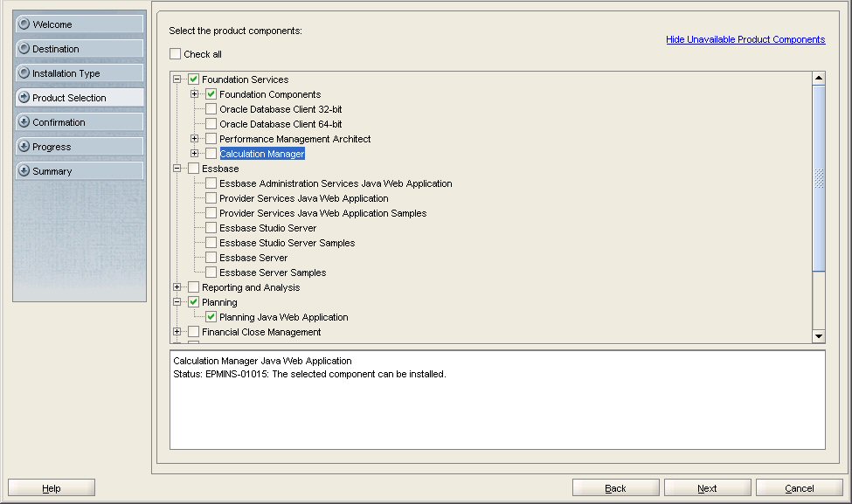Uncheck Planning Java Web Application checkbox
This screenshot has width=852, height=504.
(x=211, y=316)
